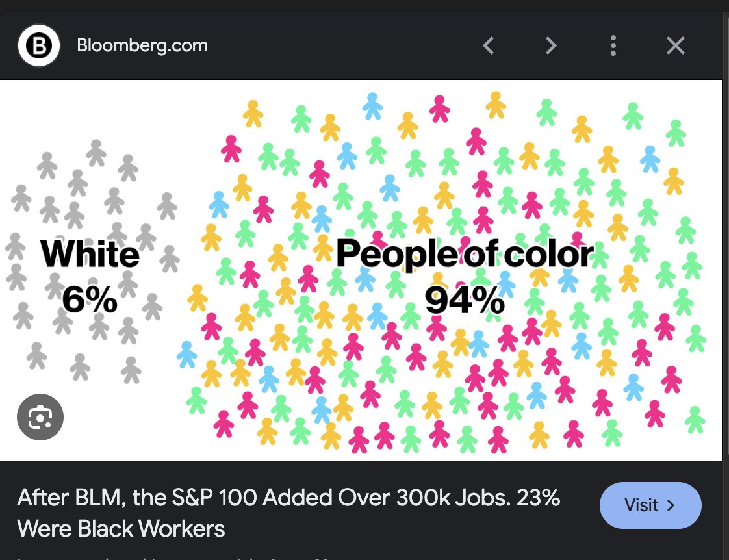Open the three-dot more options menu
This screenshot has width=729, height=560.
613,45
